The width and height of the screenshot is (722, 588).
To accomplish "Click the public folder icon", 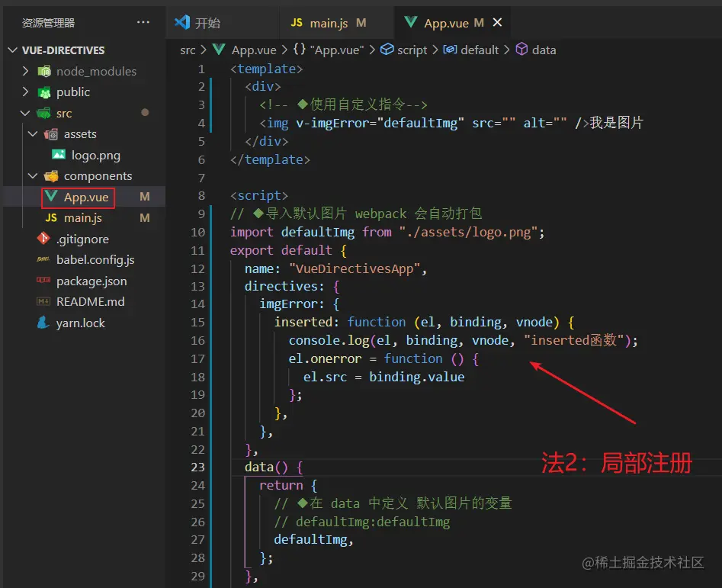I will 44,92.
